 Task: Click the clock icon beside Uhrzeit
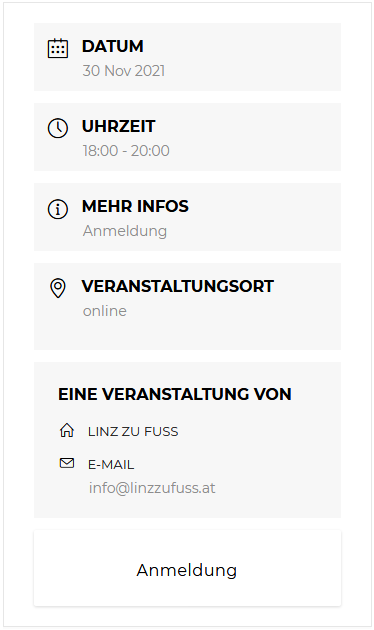click(x=58, y=128)
